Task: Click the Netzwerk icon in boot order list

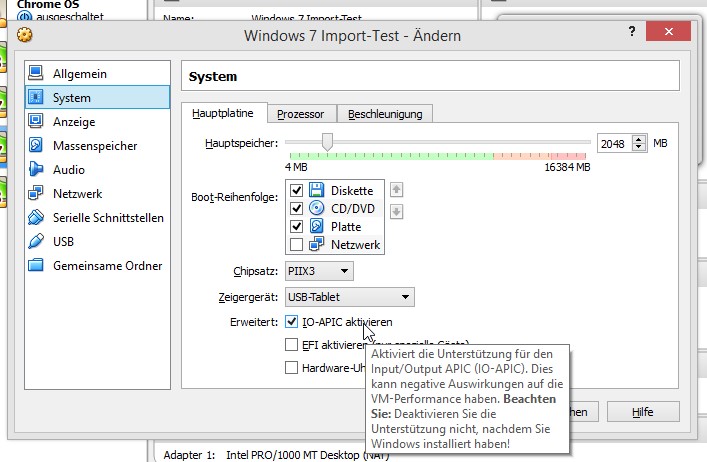Action: click(x=317, y=244)
